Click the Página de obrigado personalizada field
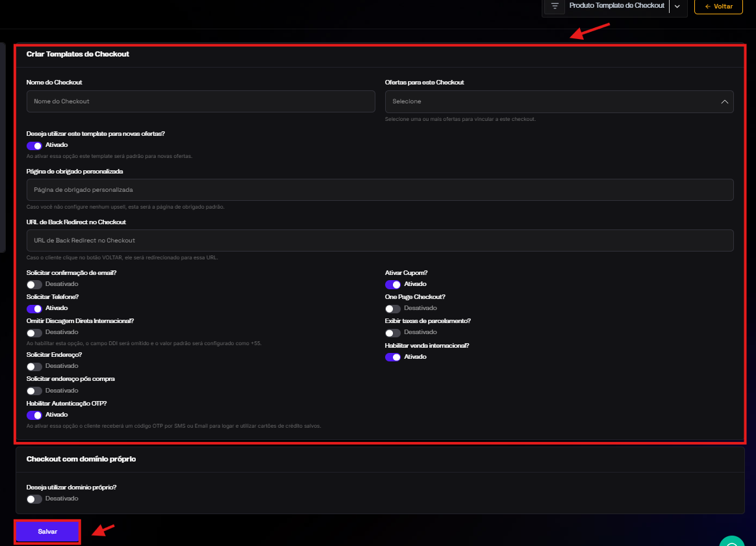This screenshot has width=756, height=546. (380, 190)
